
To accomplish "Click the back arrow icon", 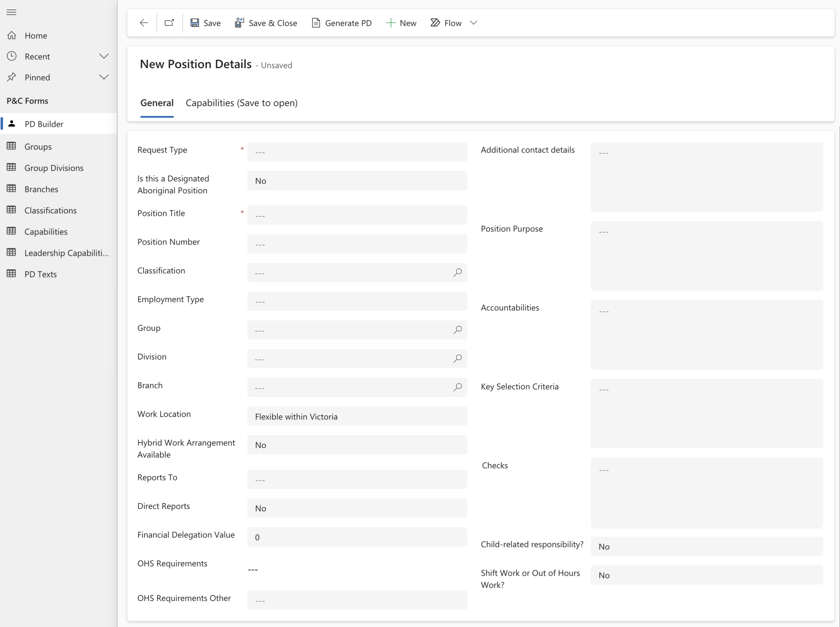I will click(144, 23).
